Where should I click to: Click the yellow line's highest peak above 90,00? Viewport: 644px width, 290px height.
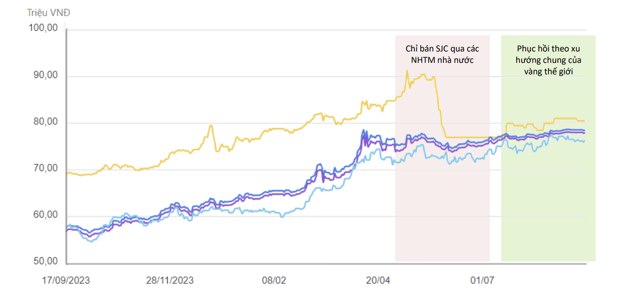(x=407, y=71)
